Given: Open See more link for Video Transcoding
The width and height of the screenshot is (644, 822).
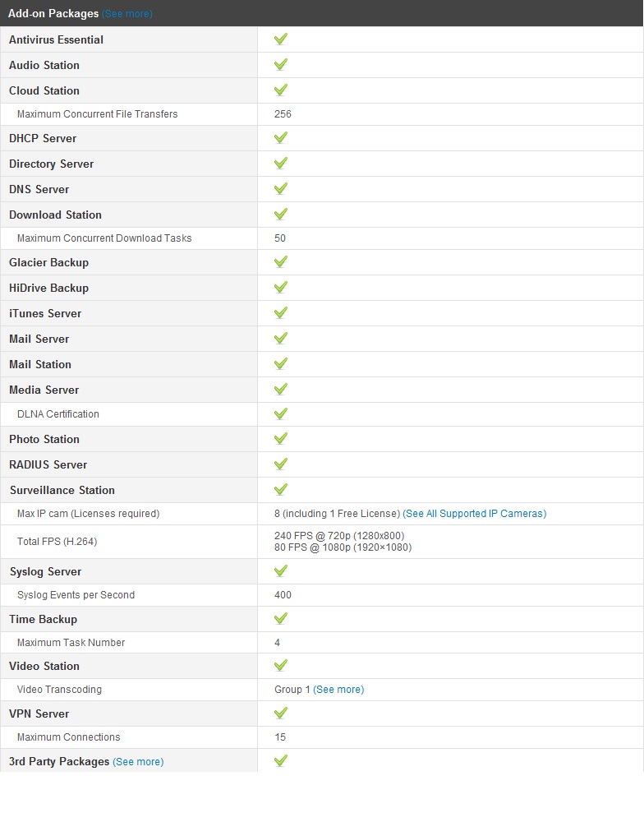Looking at the screenshot, I should coord(338,690).
